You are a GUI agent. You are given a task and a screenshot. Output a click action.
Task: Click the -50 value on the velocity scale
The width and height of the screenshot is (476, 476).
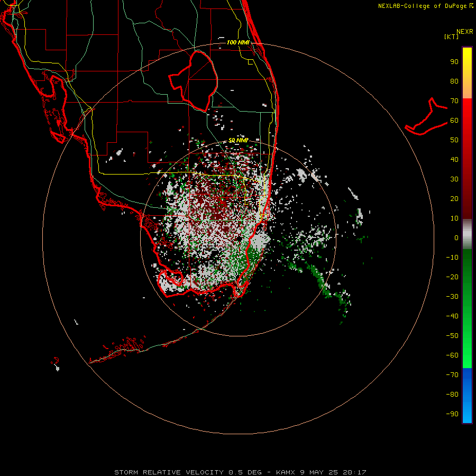pos(452,336)
